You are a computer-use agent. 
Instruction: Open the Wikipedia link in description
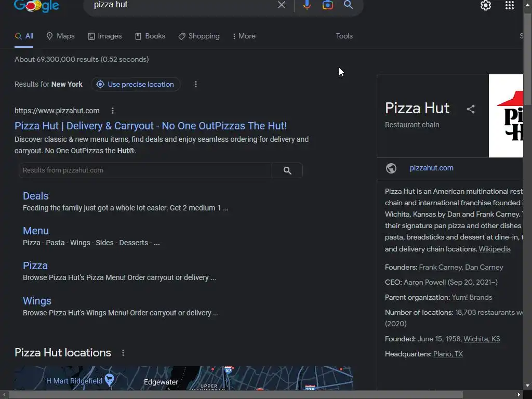(495, 249)
